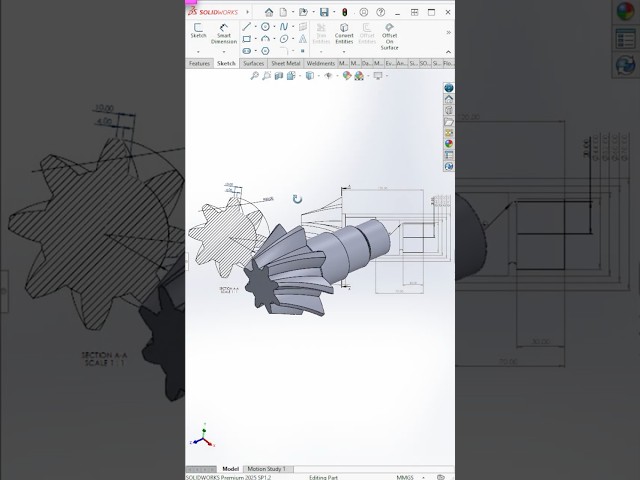This screenshot has width=640, height=480.
Task: Click the SOLIDWORKS logo
Action: tap(213, 12)
